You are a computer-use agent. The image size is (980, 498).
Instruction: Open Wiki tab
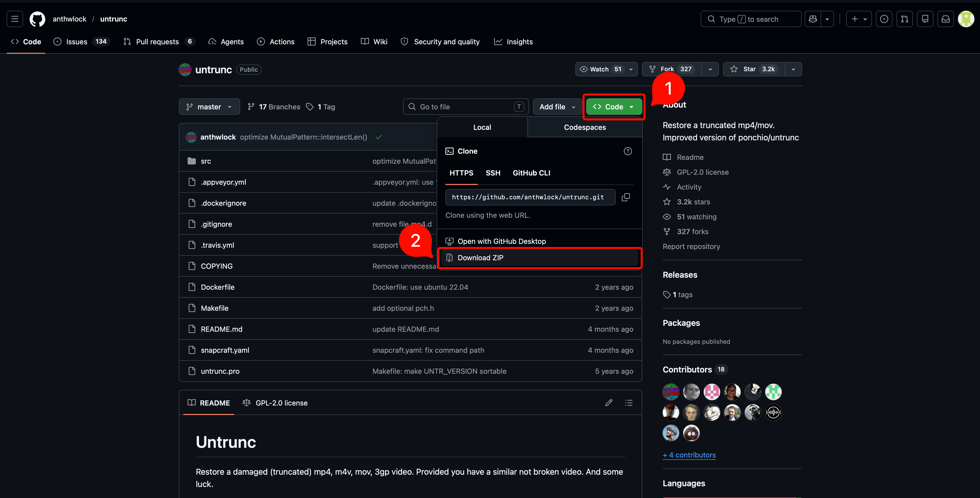[374, 42]
